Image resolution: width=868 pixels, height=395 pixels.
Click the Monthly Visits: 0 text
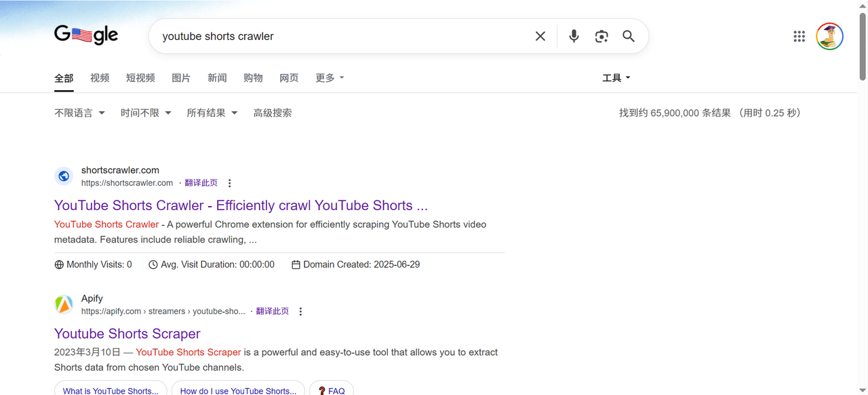tap(99, 265)
